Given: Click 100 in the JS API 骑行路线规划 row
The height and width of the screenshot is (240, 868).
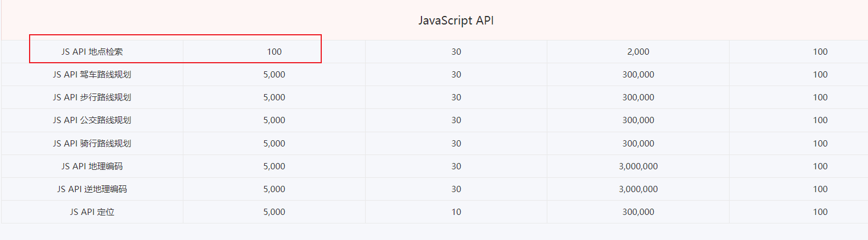Looking at the screenshot, I should [820, 143].
